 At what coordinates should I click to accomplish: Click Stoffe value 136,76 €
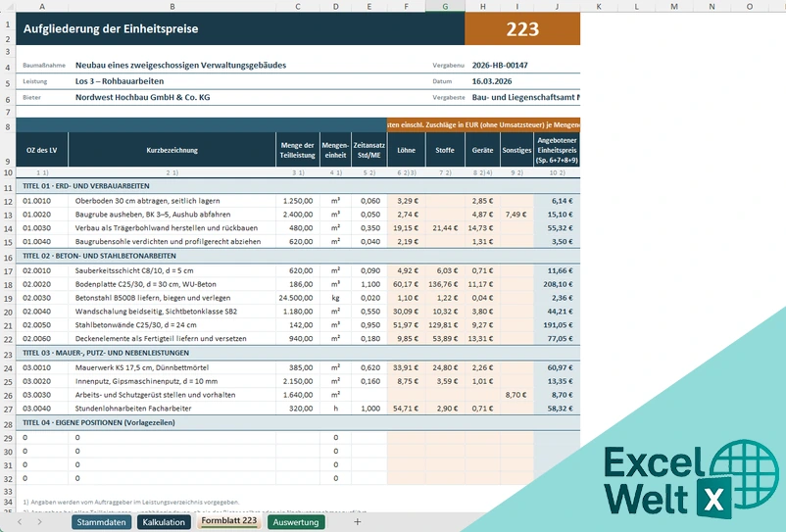coord(445,284)
